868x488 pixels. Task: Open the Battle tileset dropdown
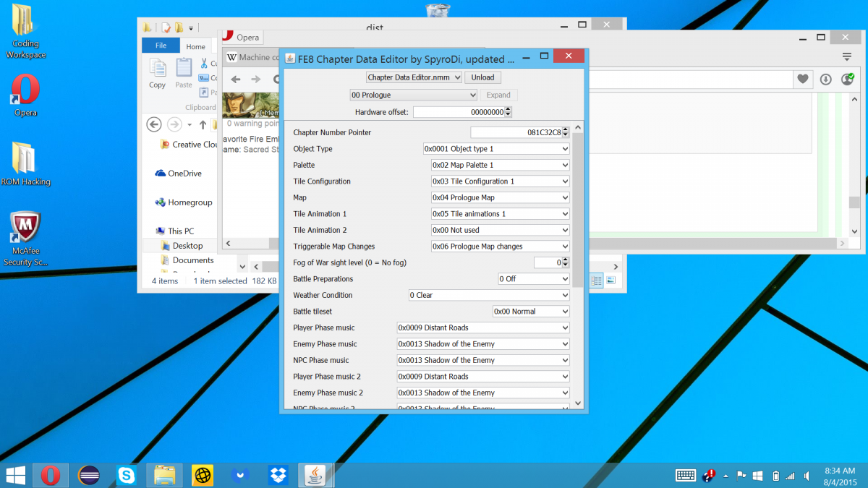pos(531,312)
